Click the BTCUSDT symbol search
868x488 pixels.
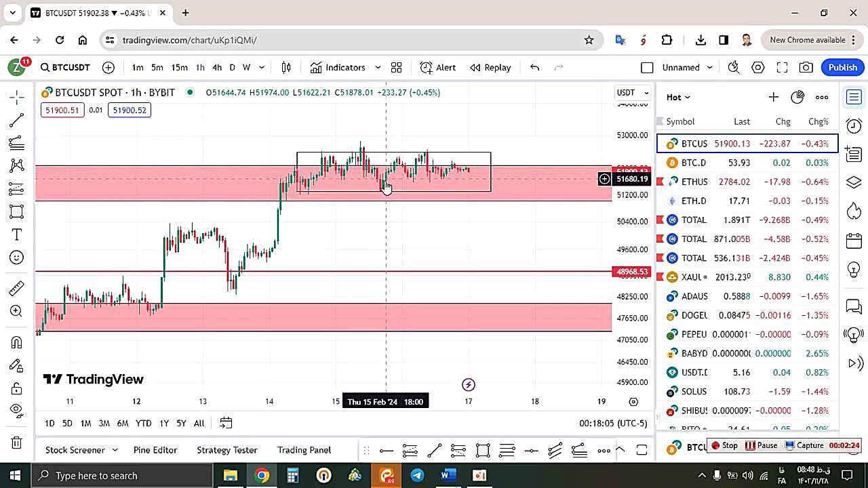coord(65,67)
